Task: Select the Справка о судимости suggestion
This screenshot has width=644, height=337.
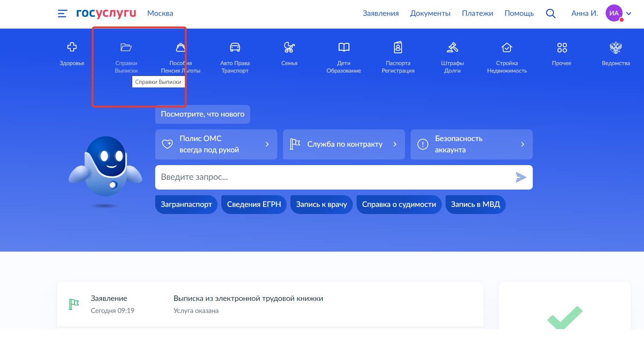Action: pyautogui.click(x=399, y=205)
